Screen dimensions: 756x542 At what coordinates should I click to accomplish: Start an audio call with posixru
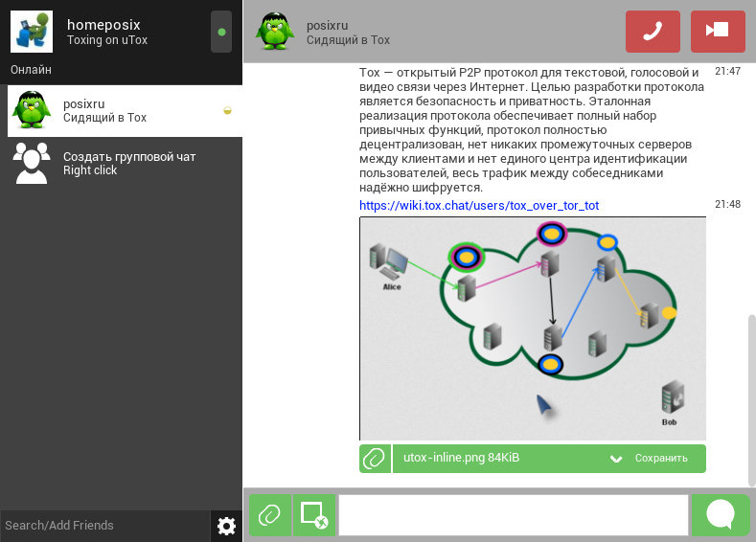pos(653,32)
